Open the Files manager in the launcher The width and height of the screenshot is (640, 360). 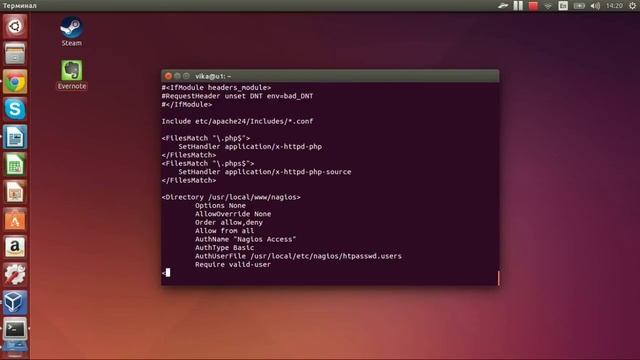[15, 53]
